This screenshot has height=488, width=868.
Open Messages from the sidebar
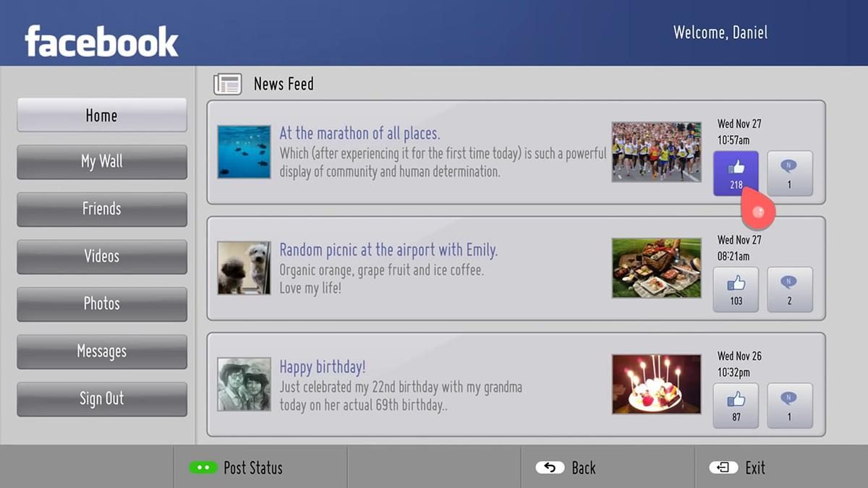point(102,351)
